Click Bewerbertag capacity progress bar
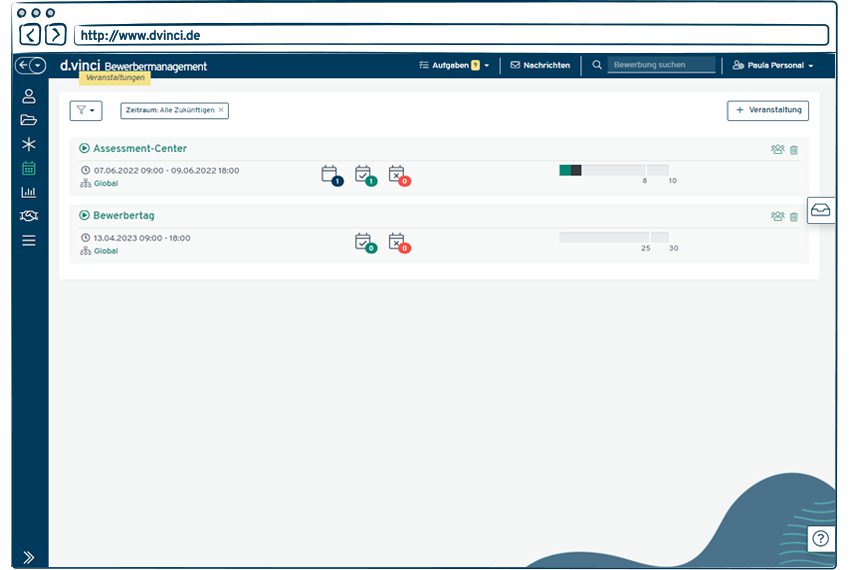Image resolution: width=850 pixels, height=570 pixels. click(614, 237)
